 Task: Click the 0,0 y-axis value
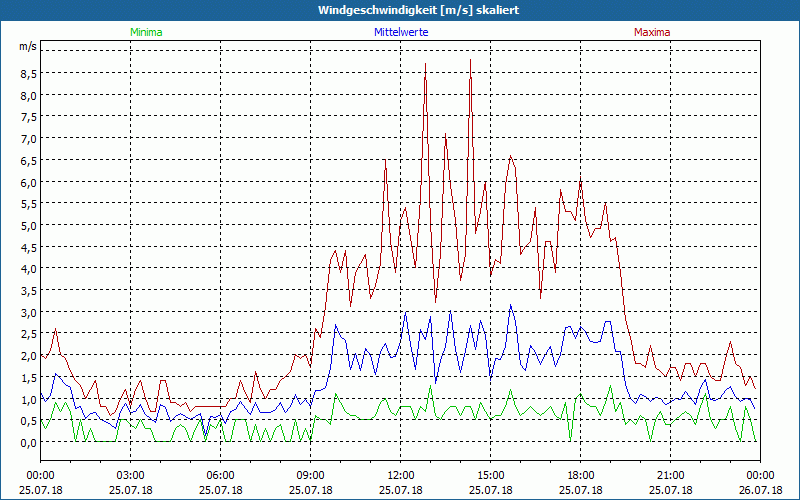point(28,442)
